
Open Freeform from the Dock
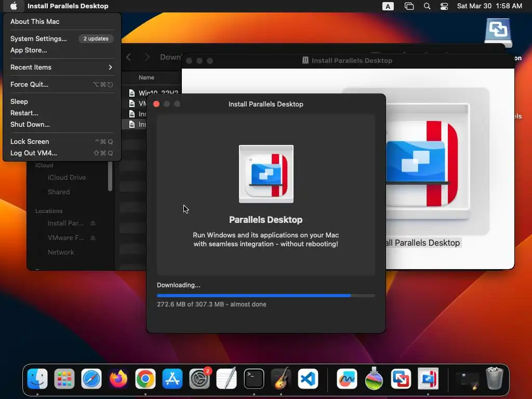coord(347,379)
